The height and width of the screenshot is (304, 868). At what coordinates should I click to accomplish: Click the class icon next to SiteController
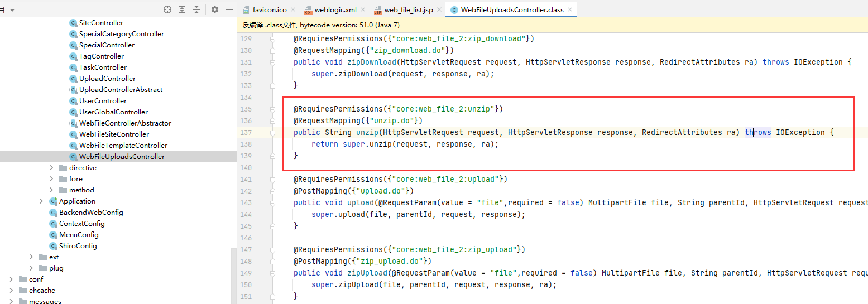tap(73, 23)
